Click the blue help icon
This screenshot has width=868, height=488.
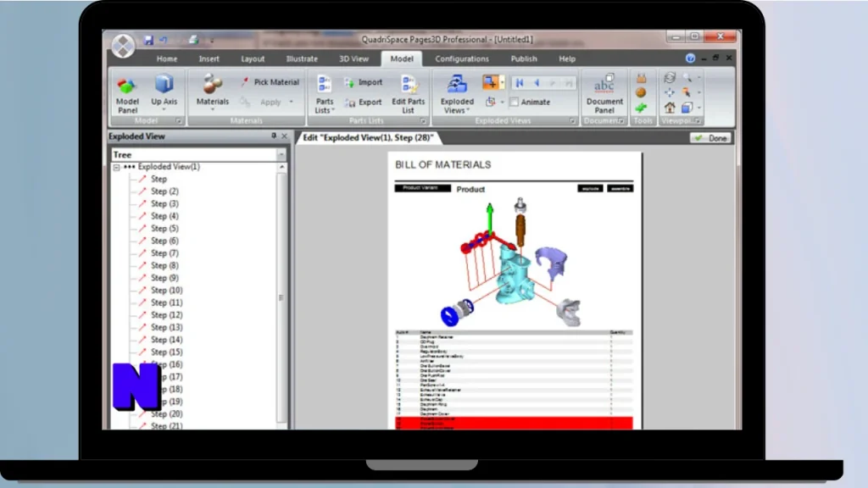tap(690, 58)
